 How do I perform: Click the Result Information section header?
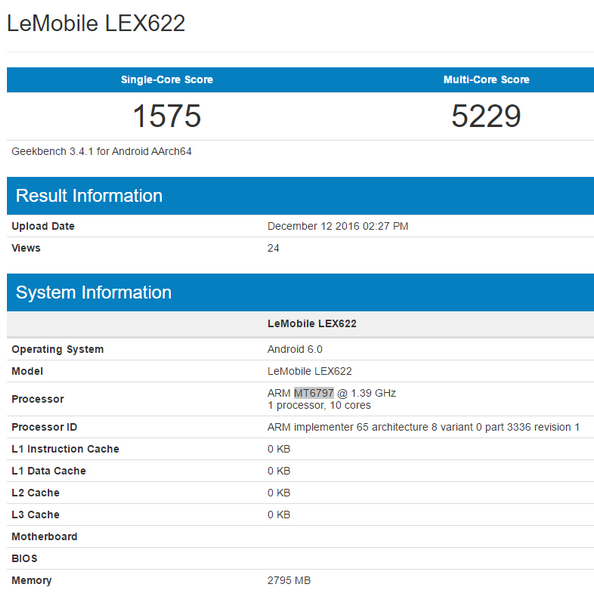[x=89, y=196]
